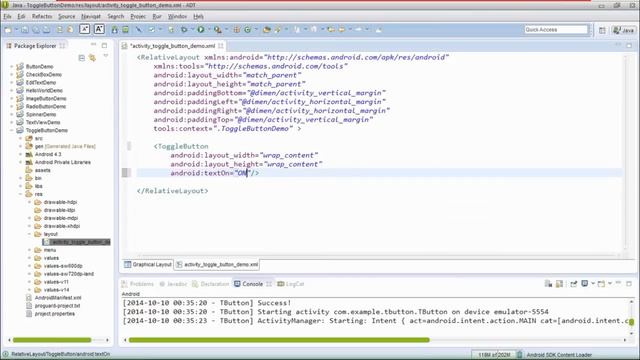Image resolution: width=640 pixels, height=360 pixels.
Task: Click the Display Selected Console icon
Action: (585, 284)
